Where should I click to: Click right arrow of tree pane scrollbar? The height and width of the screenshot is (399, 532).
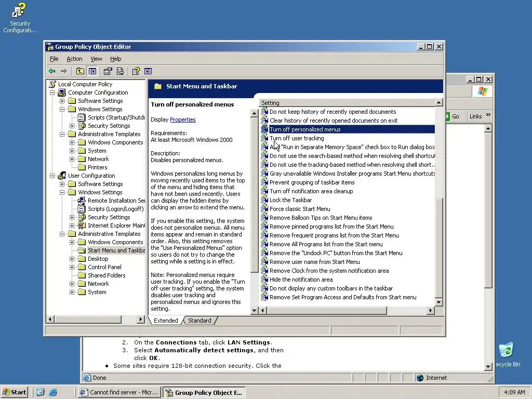point(141,320)
